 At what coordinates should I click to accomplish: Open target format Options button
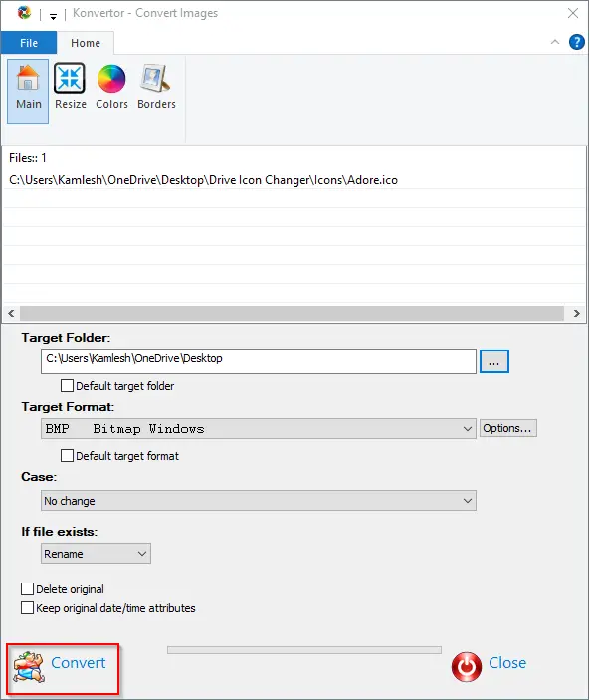pos(507,428)
